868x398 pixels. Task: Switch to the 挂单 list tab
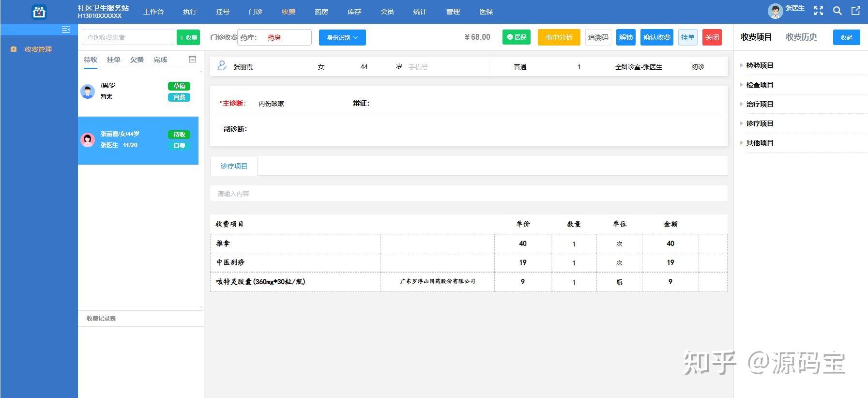[114, 60]
